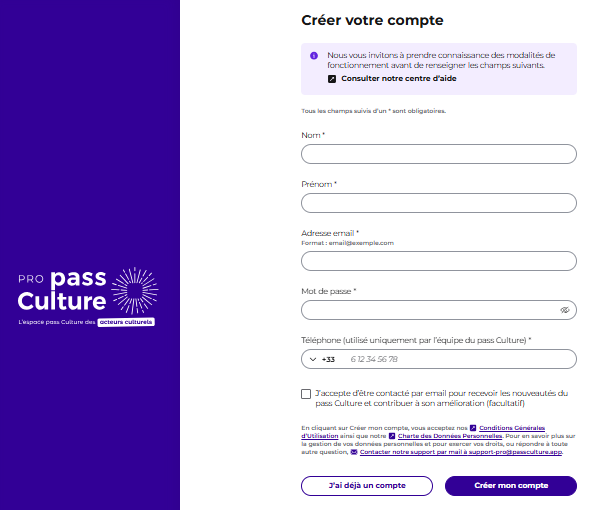Enable the email newsletter contact checkbox
The height and width of the screenshot is (510, 590).
(x=306, y=394)
